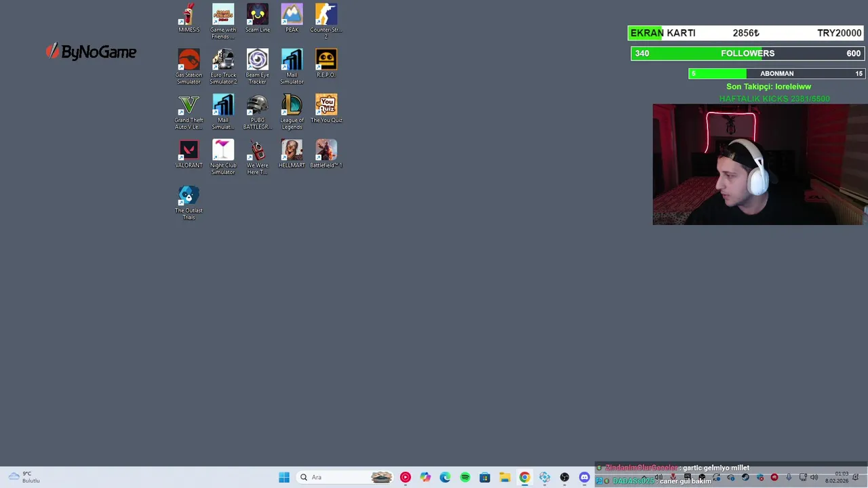Launch Battlefield 1 shortcut
The image size is (868, 488).
click(326, 154)
